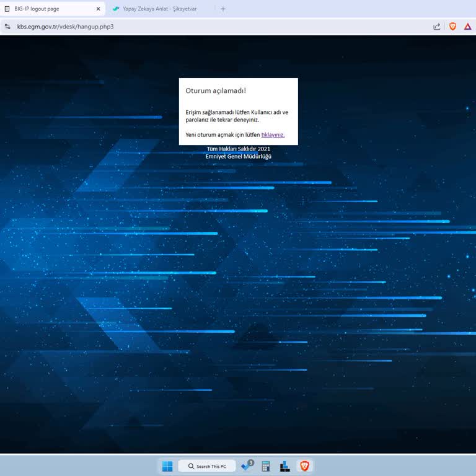
Task: Click the Oturum açılamadı! heading
Action: point(216,90)
